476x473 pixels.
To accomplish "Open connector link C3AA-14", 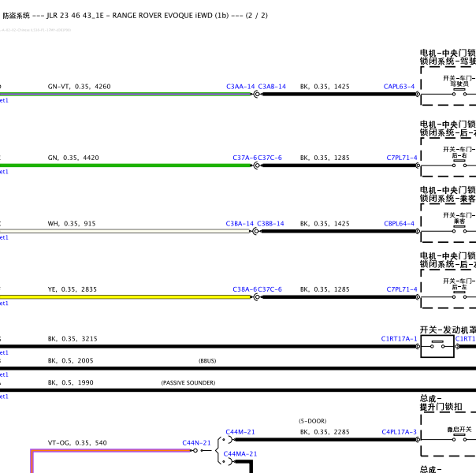I will 240,87.
